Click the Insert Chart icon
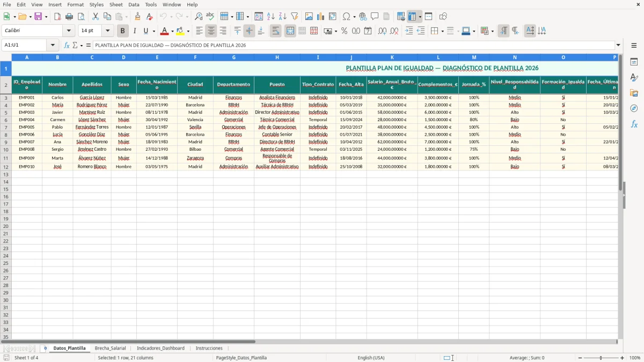Image resolution: width=644 pixels, height=362 pixels. [321, 17]
